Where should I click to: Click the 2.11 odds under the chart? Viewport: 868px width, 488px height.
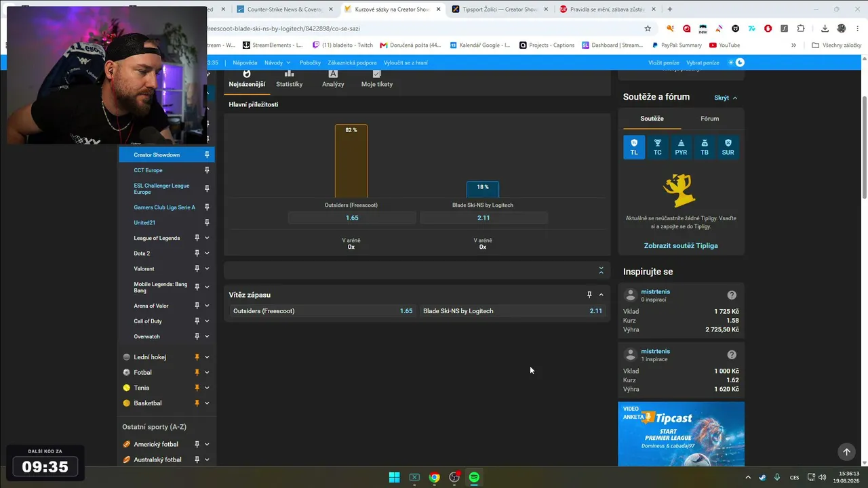[x=484, y=218]
